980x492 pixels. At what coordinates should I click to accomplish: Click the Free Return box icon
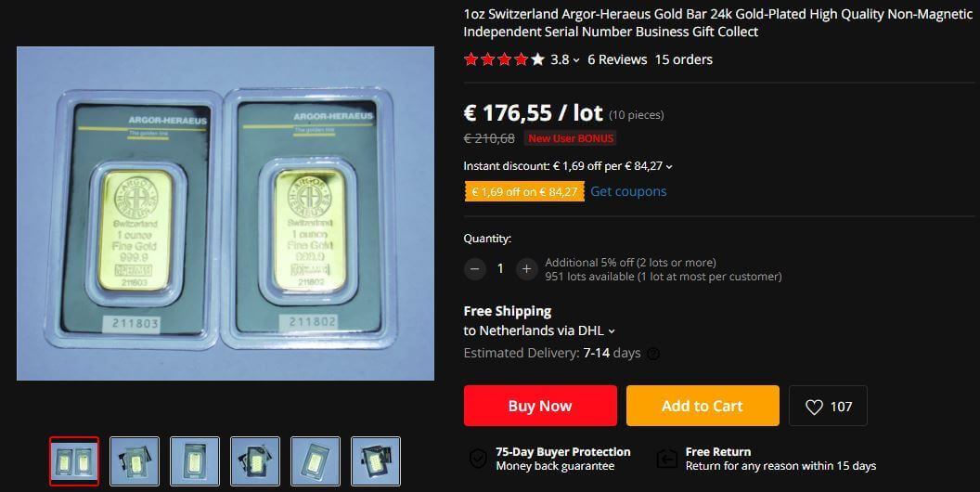(667, 460)
